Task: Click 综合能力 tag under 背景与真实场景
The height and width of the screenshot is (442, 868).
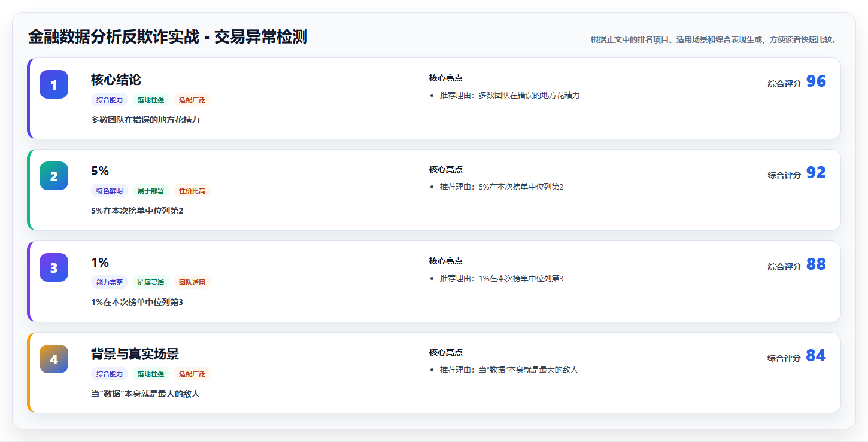Action: click(x=110, y=374)
